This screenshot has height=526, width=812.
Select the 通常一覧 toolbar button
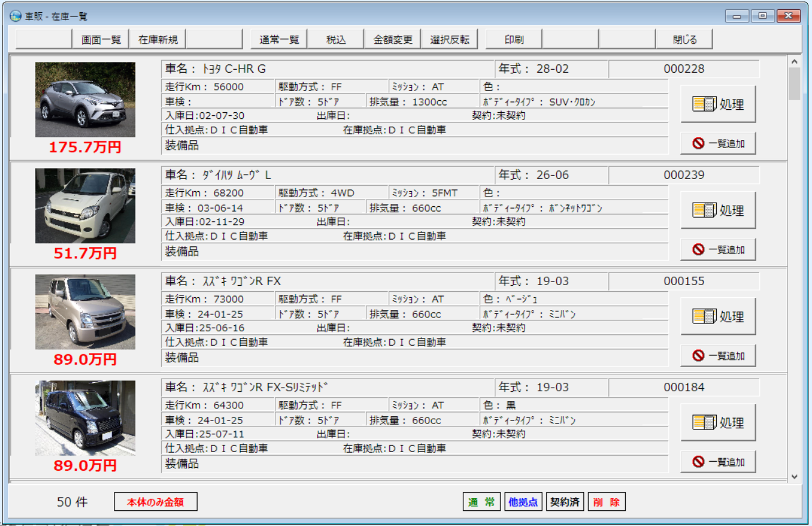tap(279, 39)
